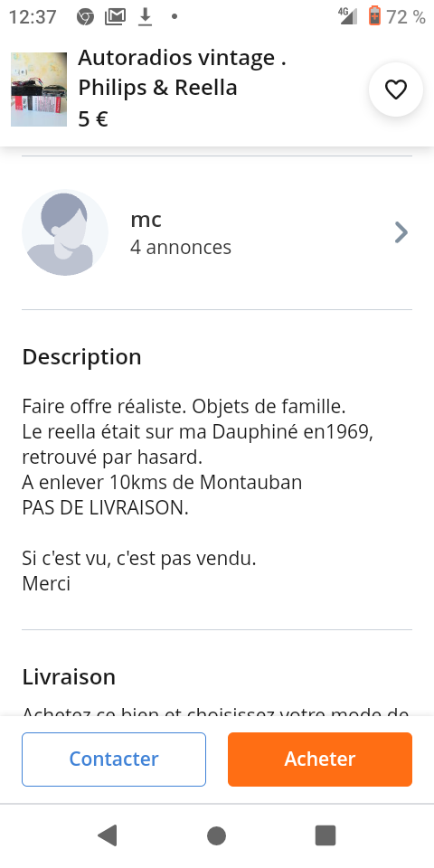Open the autoradio listing thumbnail image
Image resolution: width=434 pixels, height=868 pixels.
39,90
